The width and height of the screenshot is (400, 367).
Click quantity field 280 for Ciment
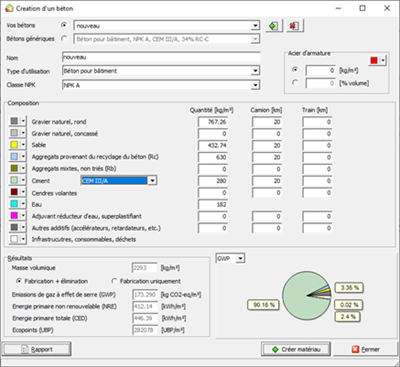[213, 181]
